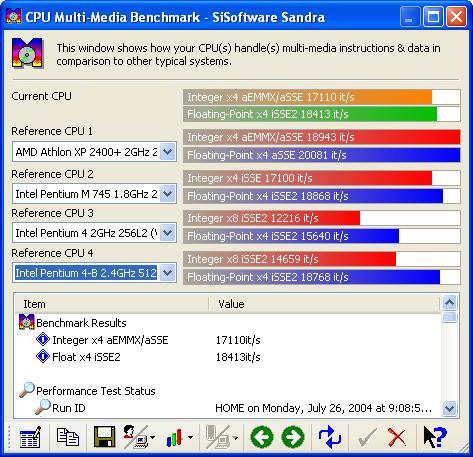Click the 18413it/s value cell
The height and width of the screenshot is (457, 473).
[x=238, y=357]
